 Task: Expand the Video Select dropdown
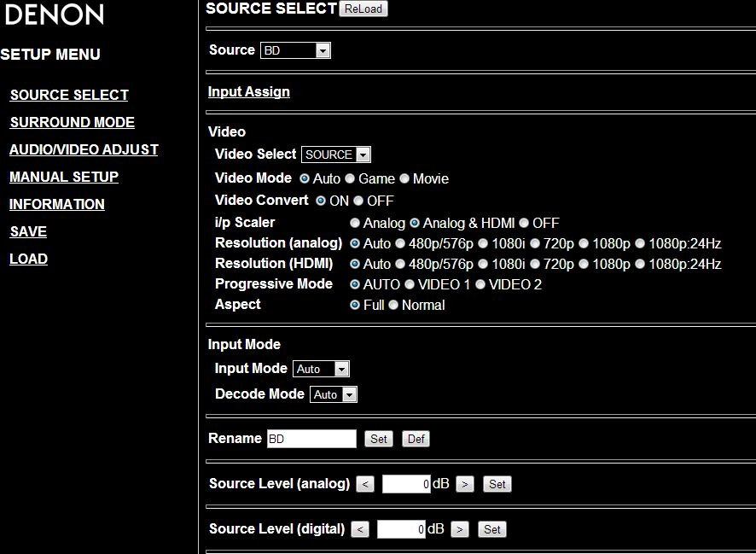click(336, 155)
